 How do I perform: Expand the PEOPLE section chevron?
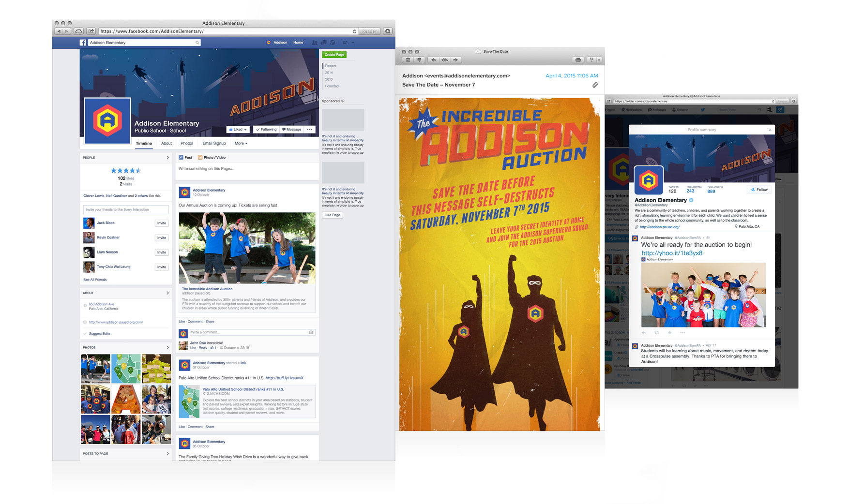tap(167, 158)
